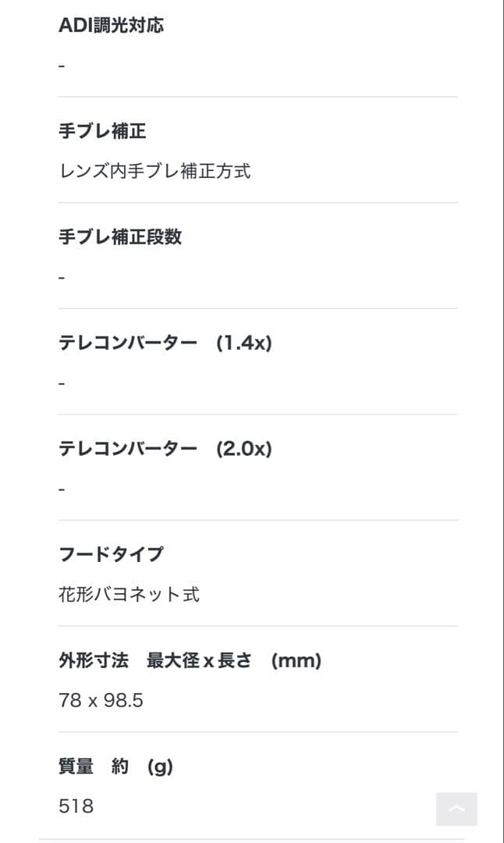Viewport: 504px width, 843px height.
Task: Select the 外形寸法 最大径 x 長さ heading
Action: click(x=154, y=660)
